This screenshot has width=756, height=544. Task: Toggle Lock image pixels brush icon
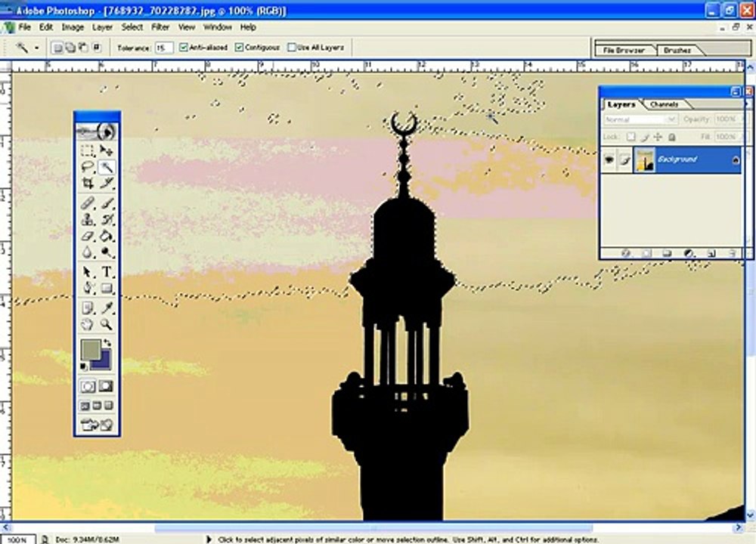coord(645,138)
